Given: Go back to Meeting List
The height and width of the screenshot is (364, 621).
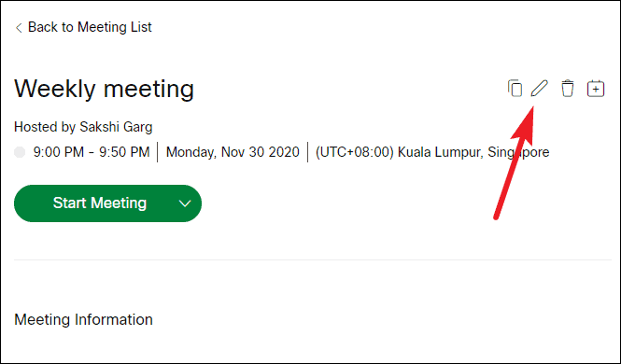Looking at the screenshot, I should [90, 27].
